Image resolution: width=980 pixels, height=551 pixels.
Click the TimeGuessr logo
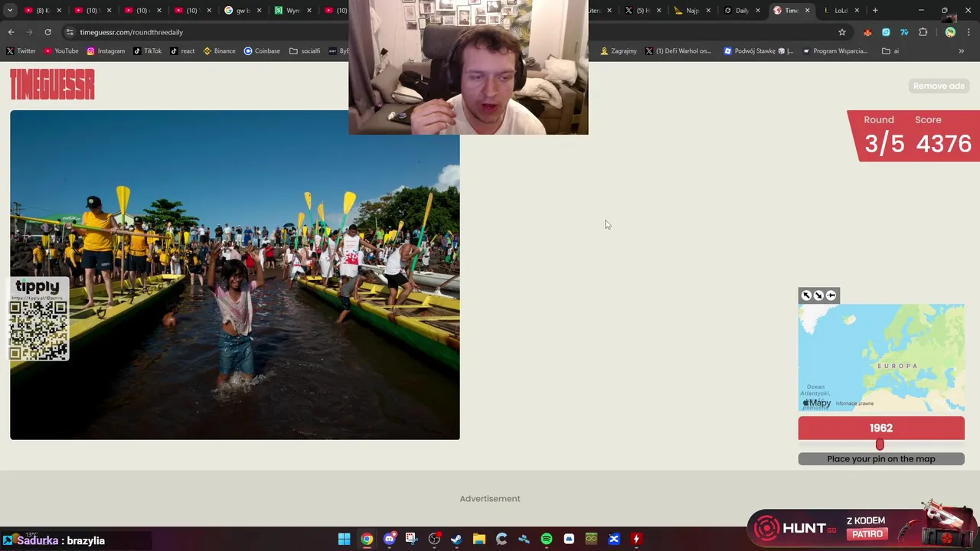[52, 84]
